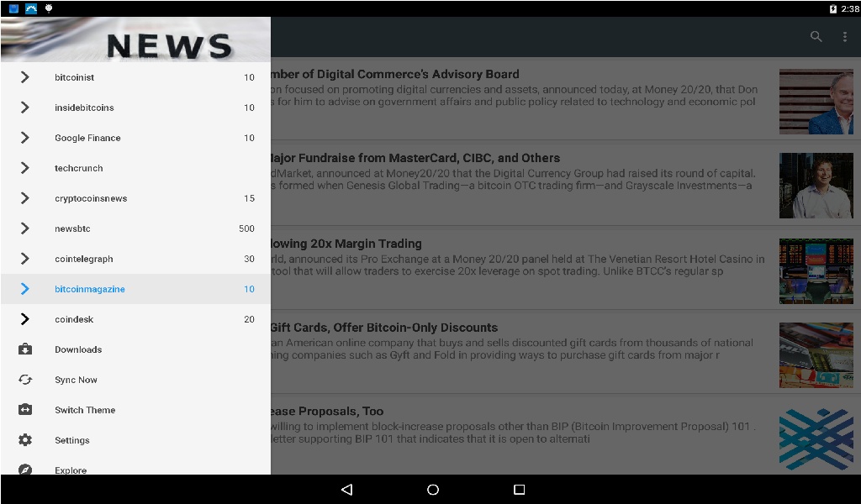Click the unread count 20 for coindesk

point(249,318)
